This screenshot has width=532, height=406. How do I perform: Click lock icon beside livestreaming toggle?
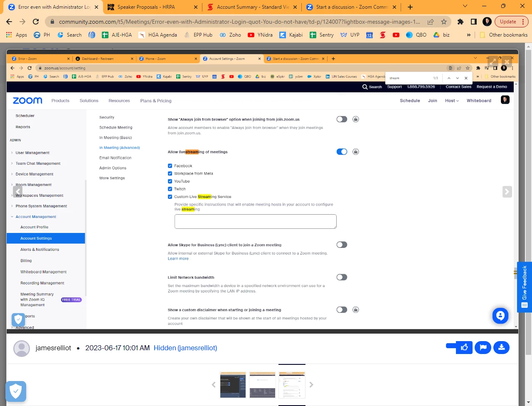356,152
